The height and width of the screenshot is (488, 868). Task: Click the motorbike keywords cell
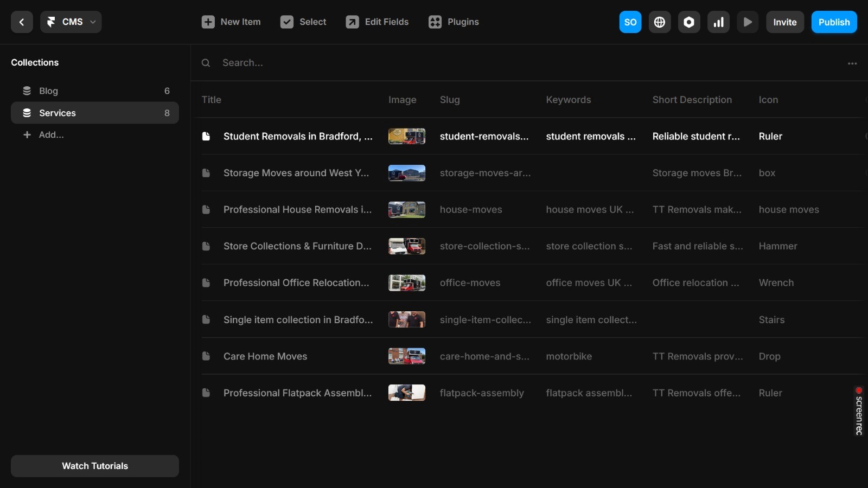(569, 356)
